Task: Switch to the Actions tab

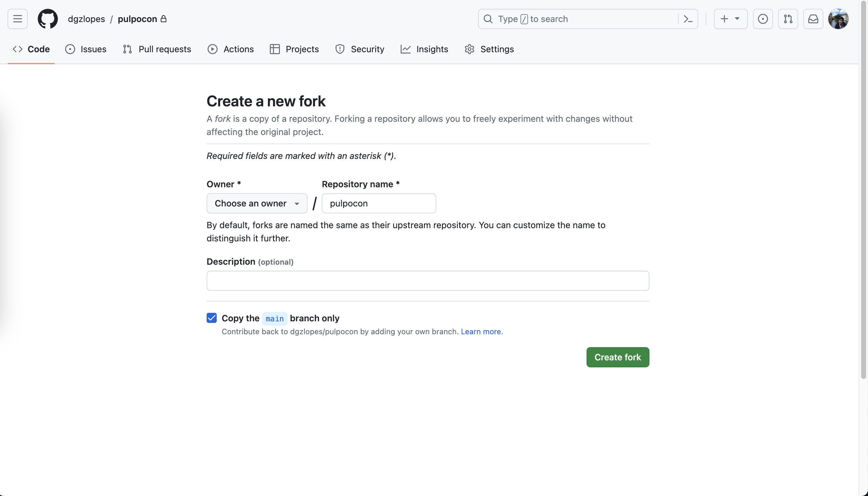Action: [231, 49]
